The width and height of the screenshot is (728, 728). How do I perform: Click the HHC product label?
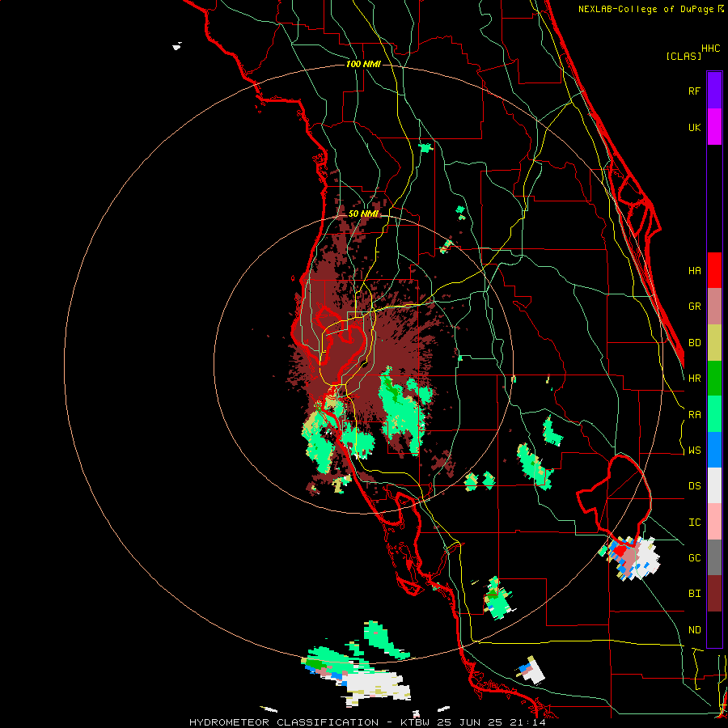pyautogui.click(x=711, y=49)
